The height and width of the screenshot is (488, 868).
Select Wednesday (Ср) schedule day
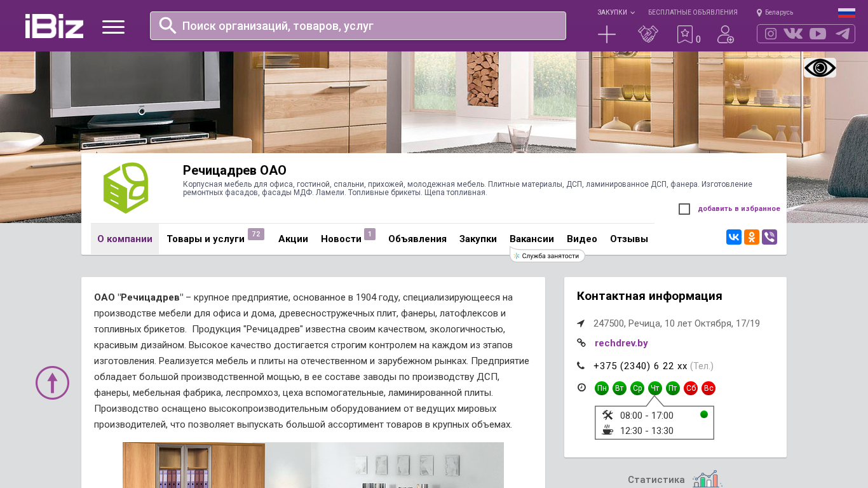pos(637,388)
